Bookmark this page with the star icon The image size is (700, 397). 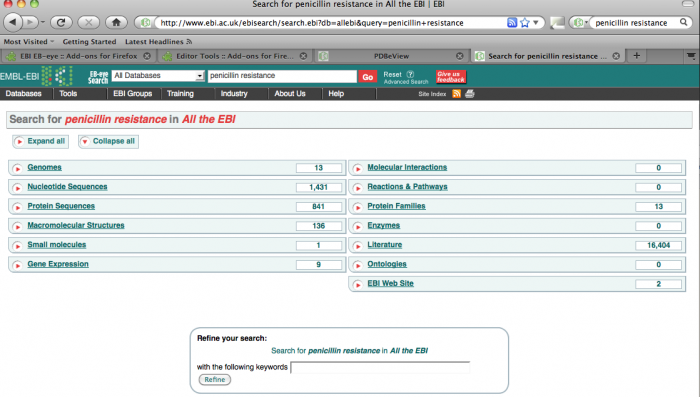point(525,22)
